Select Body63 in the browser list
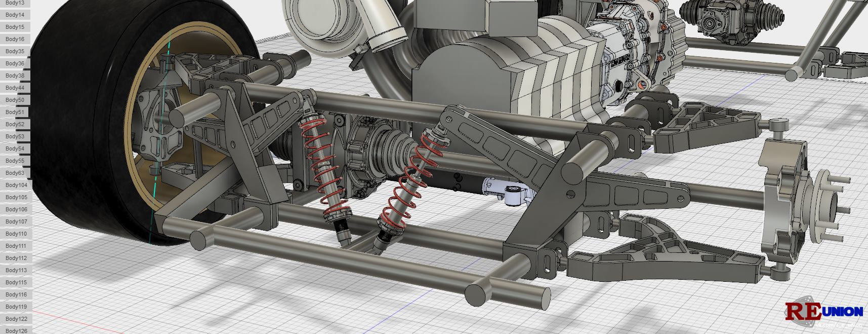 point(15,173)
